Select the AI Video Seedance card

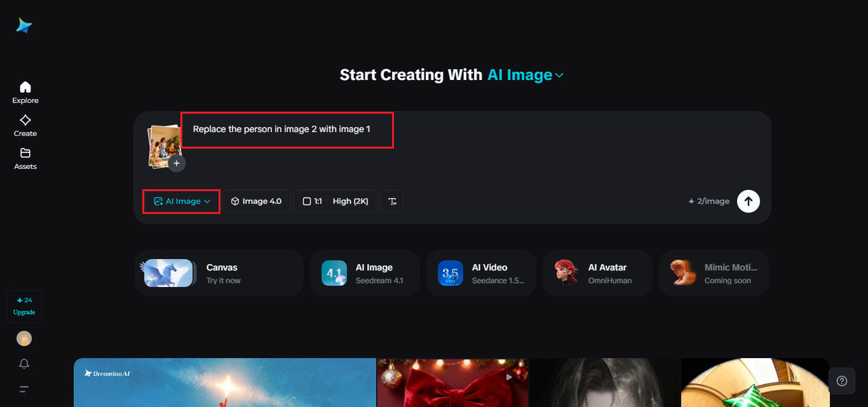481,273
